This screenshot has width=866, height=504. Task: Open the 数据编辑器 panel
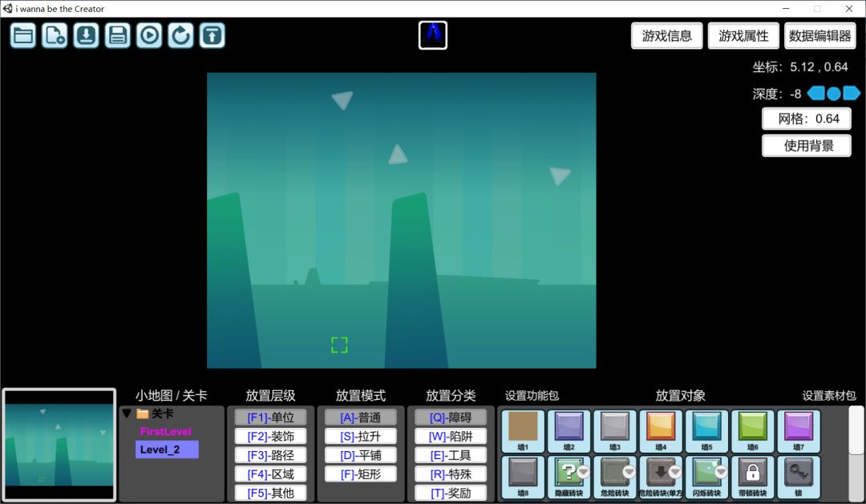[819, 36]
